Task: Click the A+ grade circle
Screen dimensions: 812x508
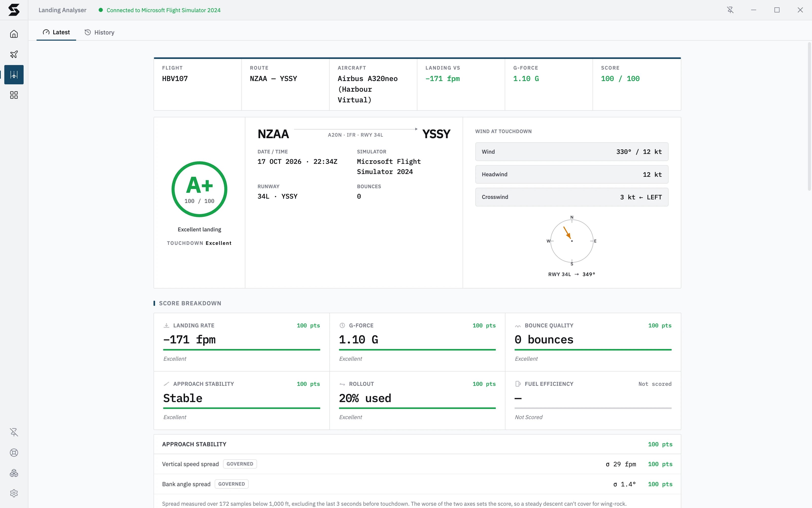Action: pos(199,189)
